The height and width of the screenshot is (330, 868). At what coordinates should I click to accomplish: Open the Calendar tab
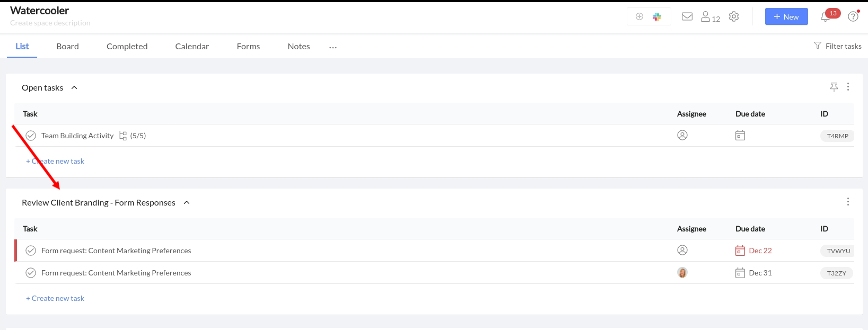192,46
